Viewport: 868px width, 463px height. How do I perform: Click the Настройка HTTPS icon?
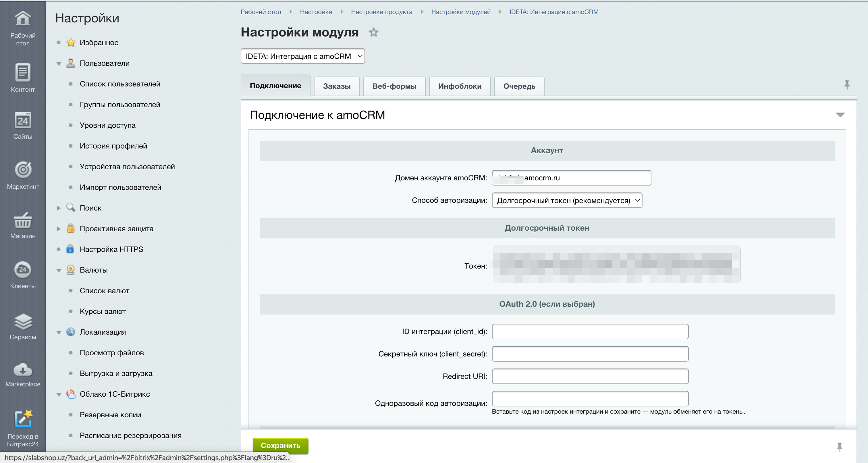point(70,249)
